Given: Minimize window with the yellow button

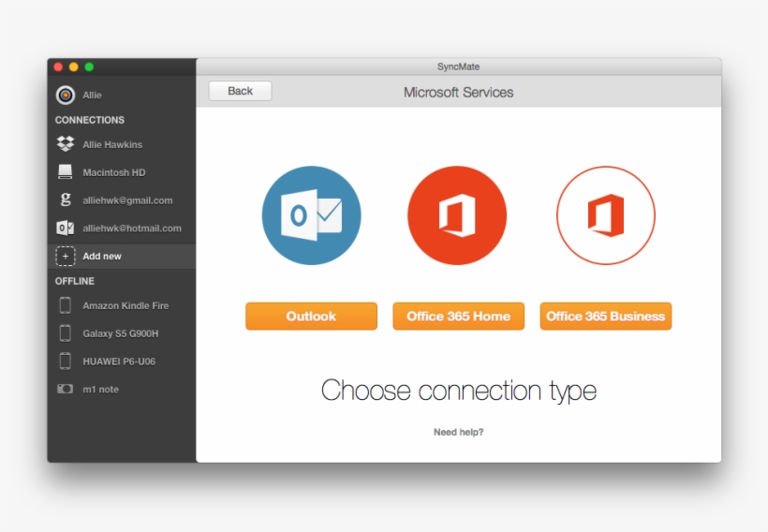Looking at the screenshot, I should coord(73,67).
